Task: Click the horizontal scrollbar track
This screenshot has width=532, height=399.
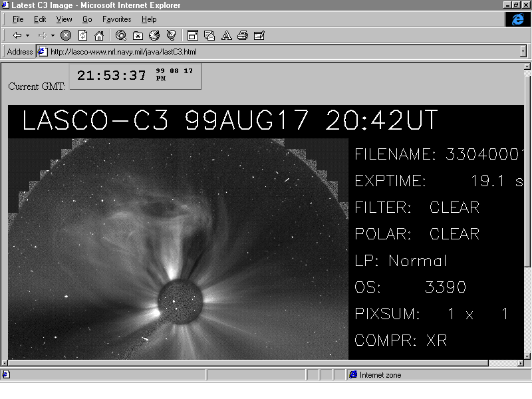Action: coord(503,362)
